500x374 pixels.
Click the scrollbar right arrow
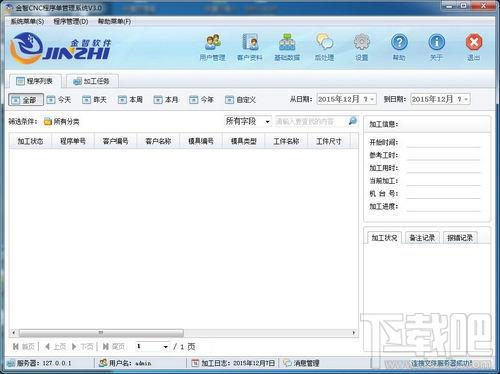(354, 333)
